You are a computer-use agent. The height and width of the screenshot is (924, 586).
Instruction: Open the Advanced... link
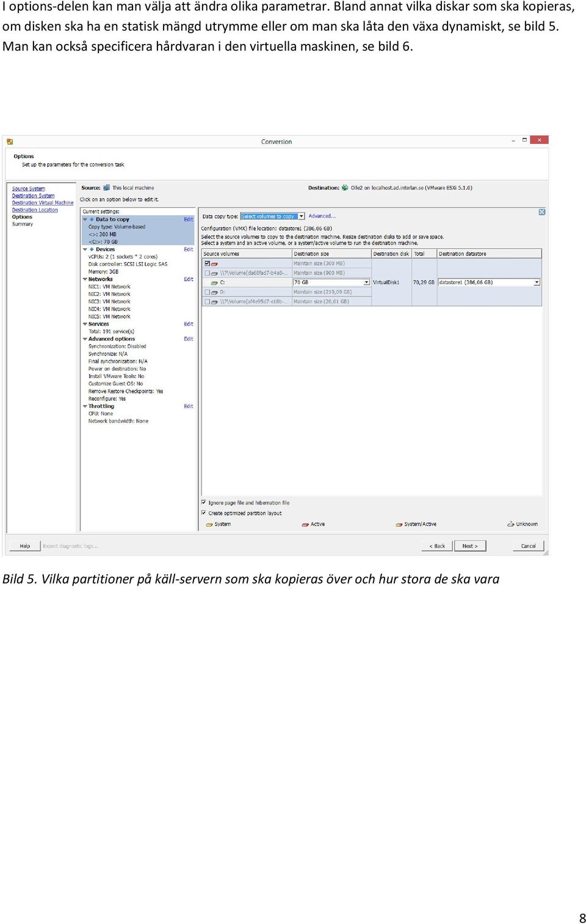[x=322, y=216]
